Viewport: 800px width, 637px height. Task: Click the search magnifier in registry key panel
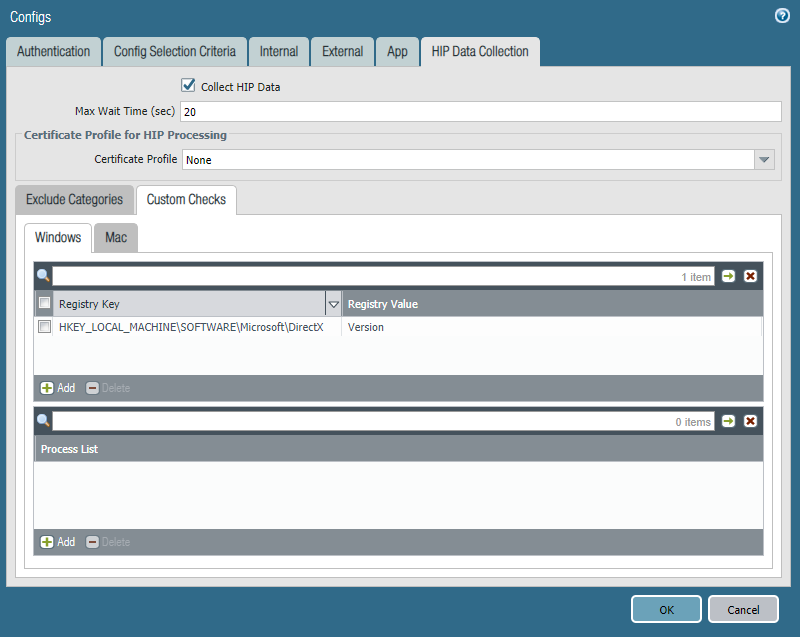tap(43, 276)
